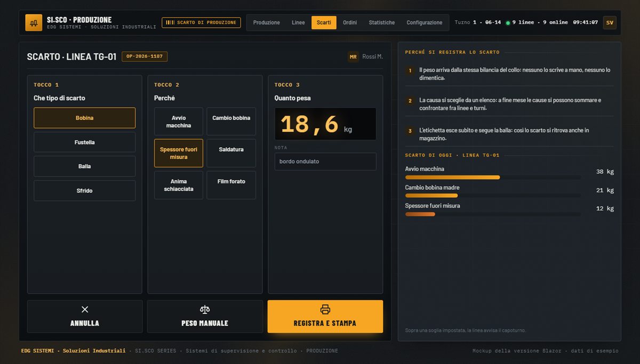
Task: Click the MR operator avatar beside Rossi M.
Action: click(353, 56)
